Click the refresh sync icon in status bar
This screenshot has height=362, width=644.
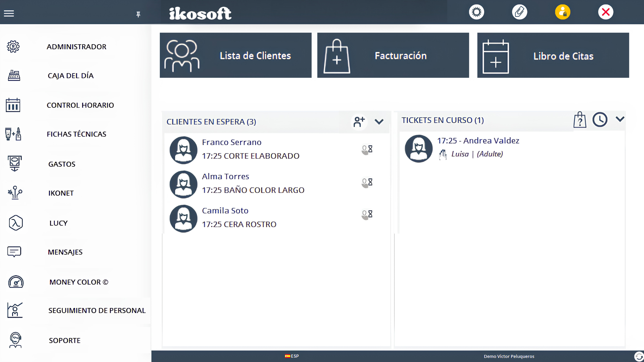coord(639,357)
